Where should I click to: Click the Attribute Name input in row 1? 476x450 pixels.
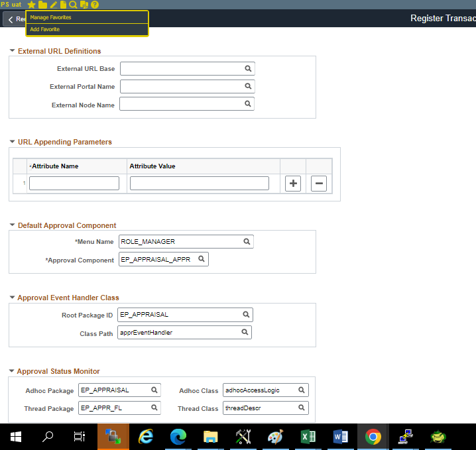(x=74, y=184)
